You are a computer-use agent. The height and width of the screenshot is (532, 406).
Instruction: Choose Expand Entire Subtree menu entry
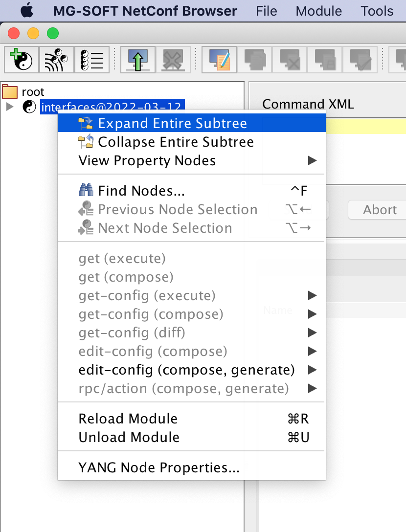[x=171, y=123]
